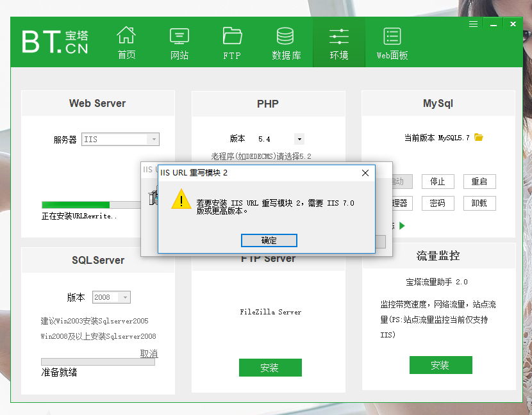This screenshot has width=532, height=415.
Task: Open the Web面板 panel list icon
Action: [x=392, y=42]
